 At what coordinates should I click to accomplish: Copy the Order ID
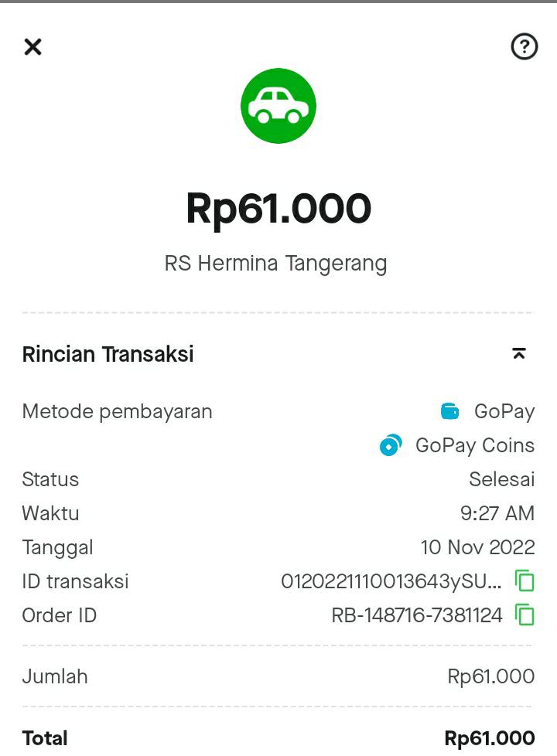(525, 615)
